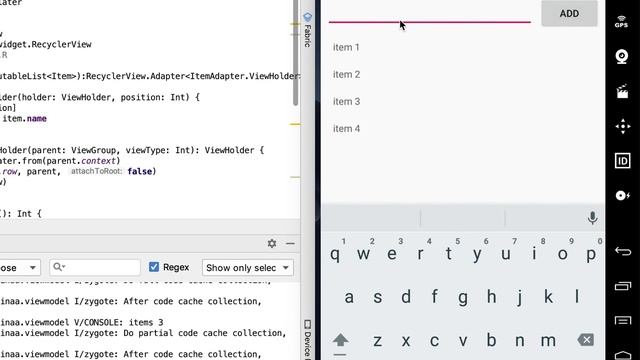
Task: Tap the keyboard backspace delete key
Action: click(x=585, y=340)
